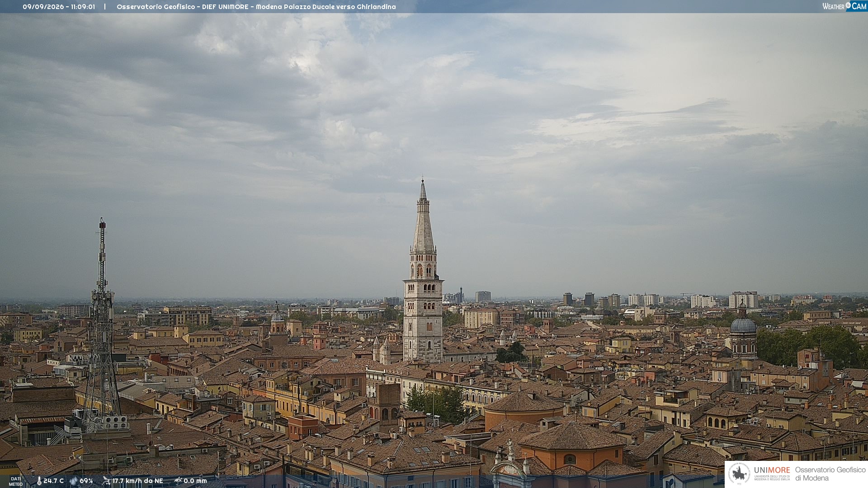868x488 pixels.
Task: Click the thermometer temperature icon
Action: click(x=39, y=481)
